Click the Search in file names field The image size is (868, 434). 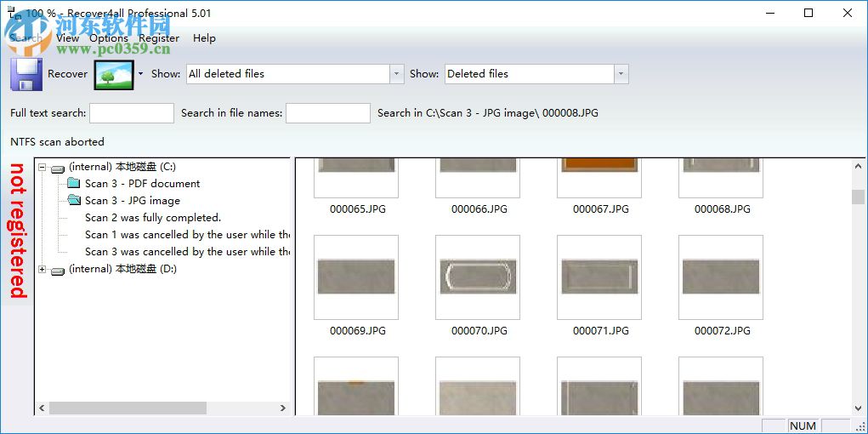point(328,113)
